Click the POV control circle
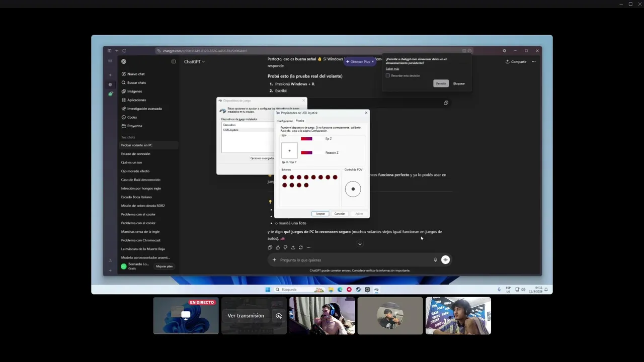 [353, 189]
